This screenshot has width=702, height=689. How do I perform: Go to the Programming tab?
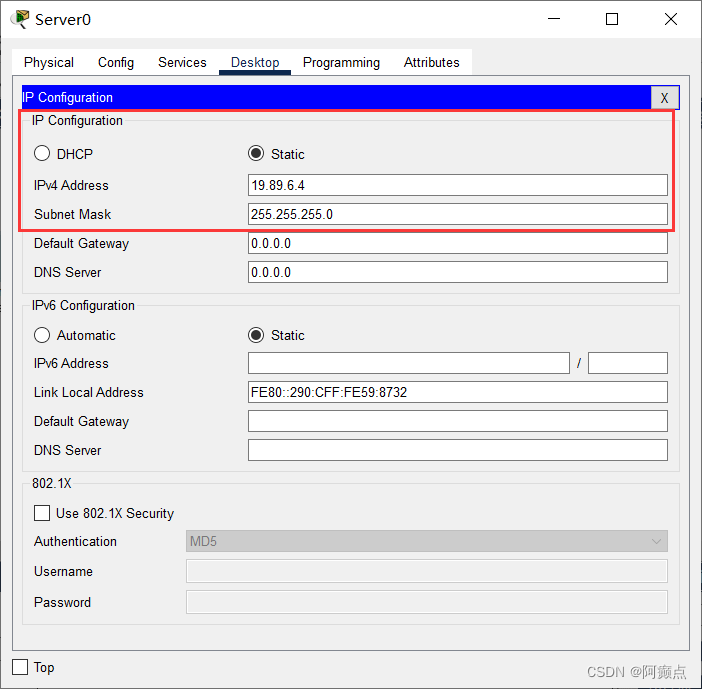pos(341,62)
